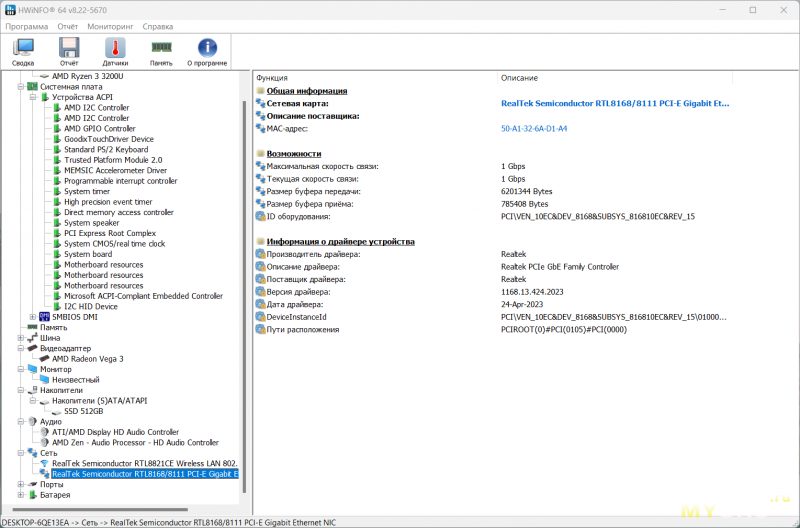Select ATI/AMD Display HD Audio Controller
Viewport: 800px width, 528px height.
point(115,432)
